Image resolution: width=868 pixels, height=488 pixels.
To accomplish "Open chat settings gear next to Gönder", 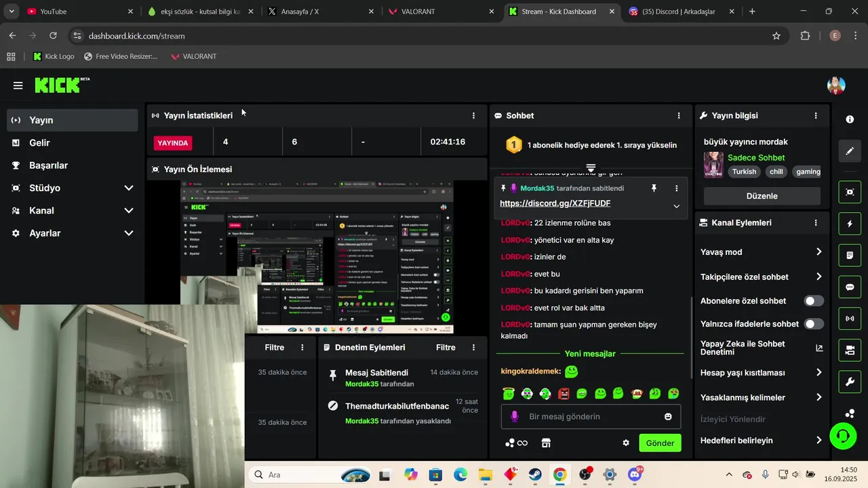I will [626, 443].
